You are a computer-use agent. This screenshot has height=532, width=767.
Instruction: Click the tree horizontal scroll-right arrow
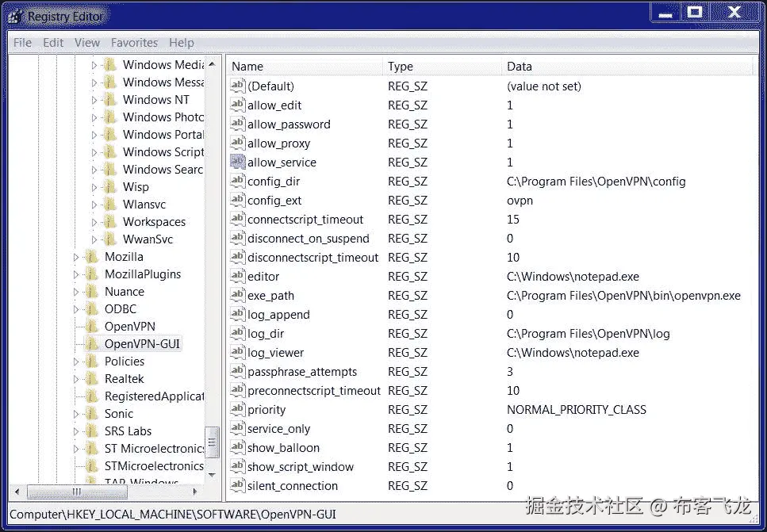(194, 492)
